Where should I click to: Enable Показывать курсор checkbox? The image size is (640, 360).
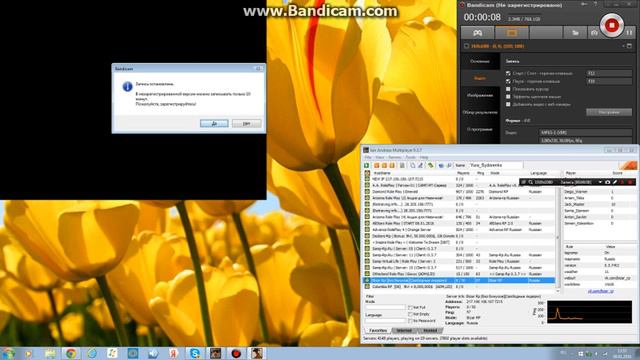click(508, 89)
